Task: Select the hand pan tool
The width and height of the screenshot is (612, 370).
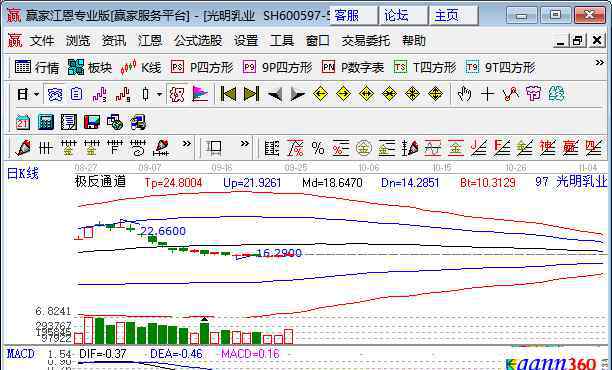Action: pyautogui.click(x=464, y=94)
